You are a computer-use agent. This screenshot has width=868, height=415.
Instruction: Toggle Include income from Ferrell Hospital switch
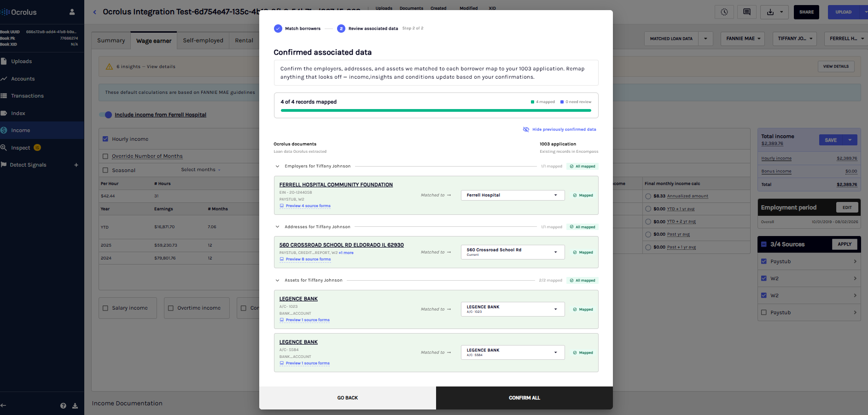click(105, 115)
